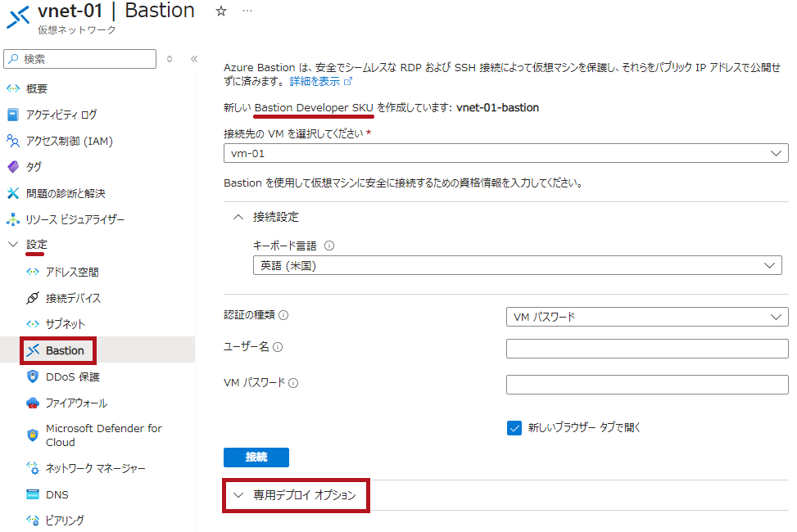Click the アクセス制御 (IAM) people icon
This screenshot has width=797, height=532.
13,141
